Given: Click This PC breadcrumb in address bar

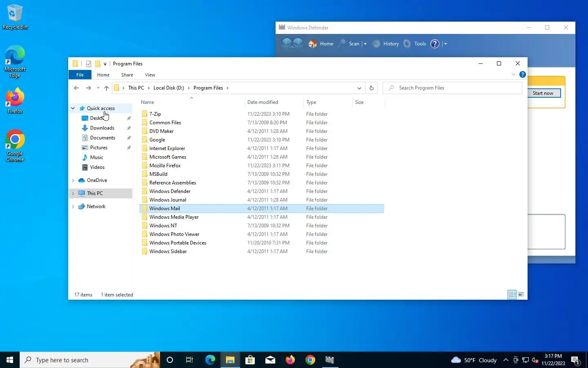Looking at the screenshot, I should point(136,88).
